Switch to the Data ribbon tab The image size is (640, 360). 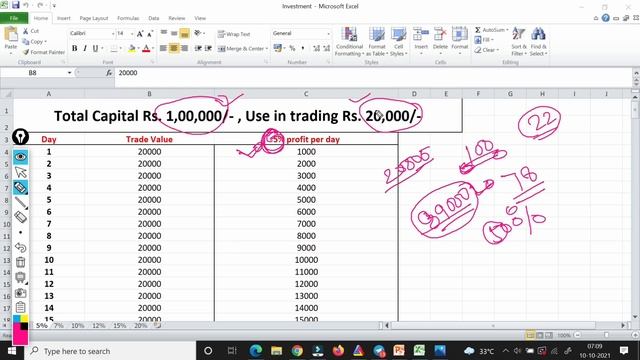154,18
